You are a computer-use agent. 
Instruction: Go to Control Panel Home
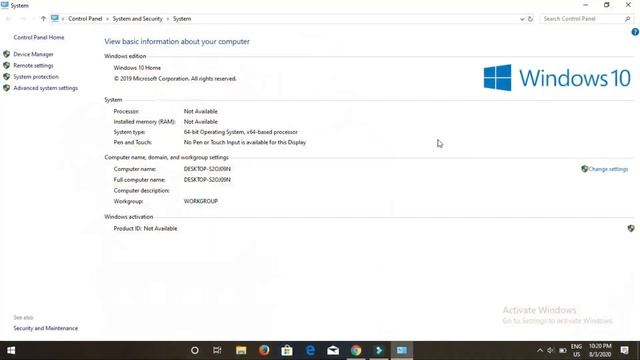tap(39, 37)
